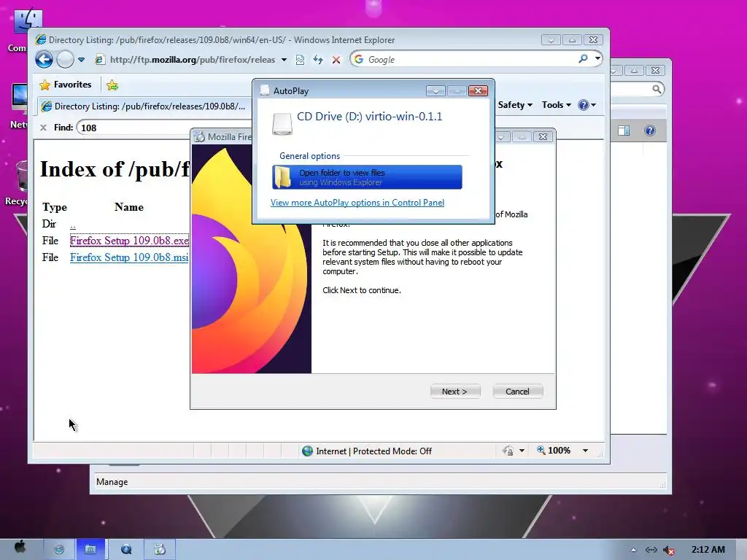Open the search provider dropdown arrow
This screenshot has width=747, height=560.
[x=597, y=59]
